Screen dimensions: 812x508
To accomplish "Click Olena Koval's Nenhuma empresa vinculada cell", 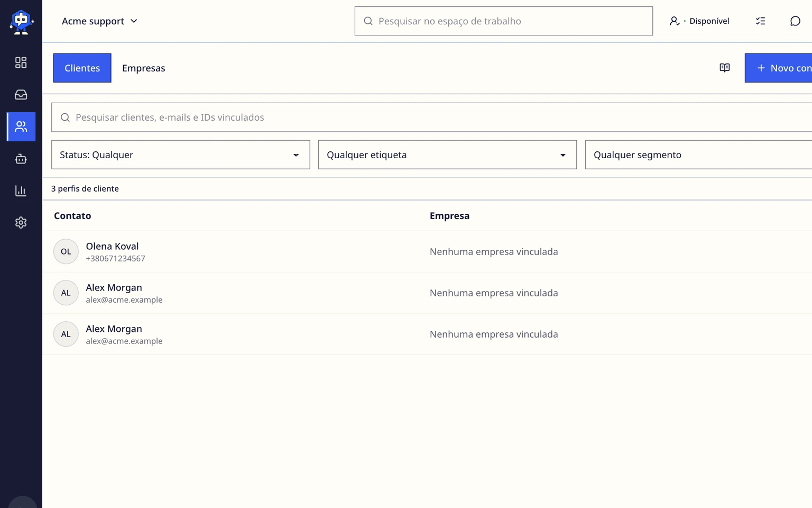I will click(494, 252).
